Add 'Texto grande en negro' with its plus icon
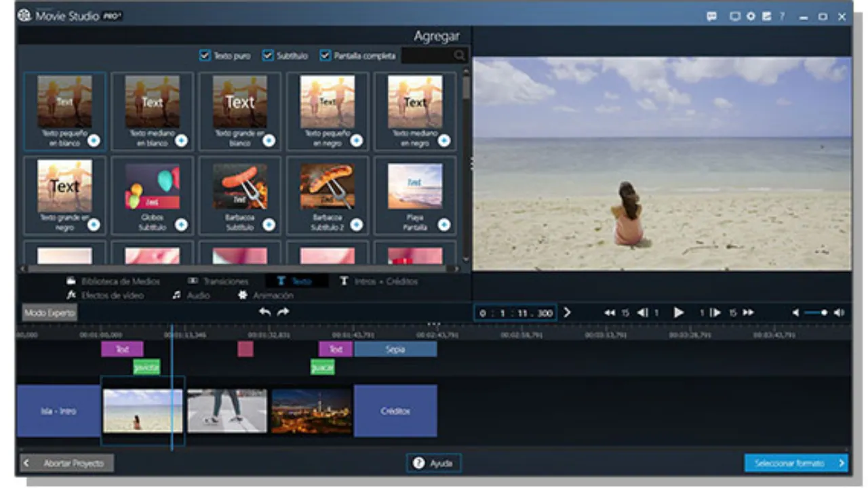 click(94, 224)
